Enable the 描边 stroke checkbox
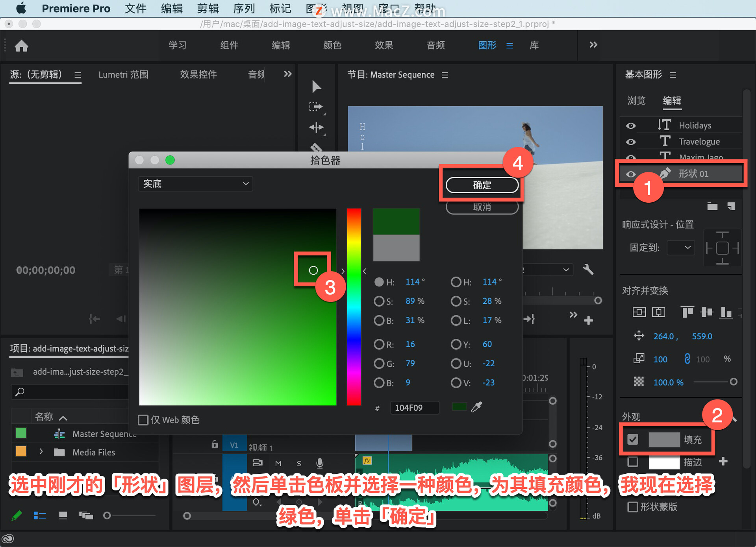 [633, 462]
